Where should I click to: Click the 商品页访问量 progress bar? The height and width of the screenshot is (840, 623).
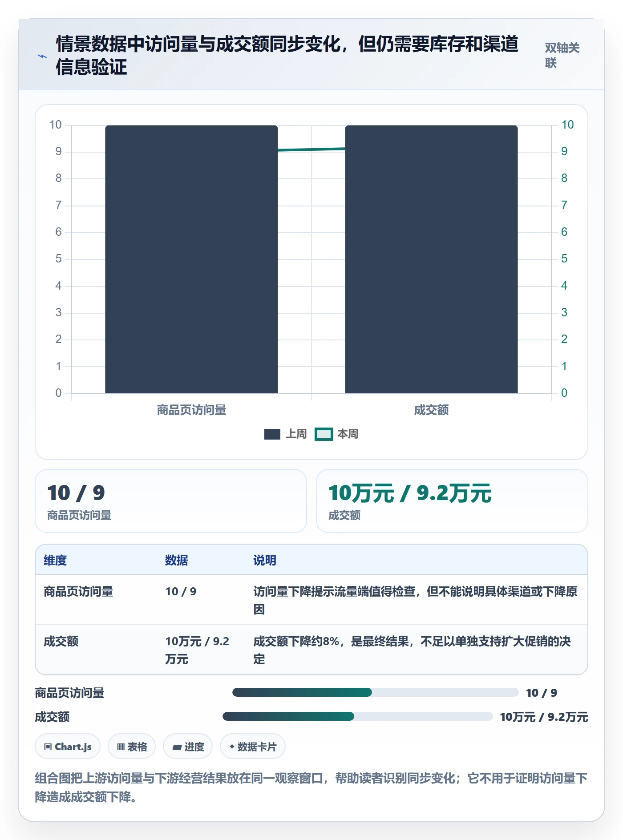375,692
